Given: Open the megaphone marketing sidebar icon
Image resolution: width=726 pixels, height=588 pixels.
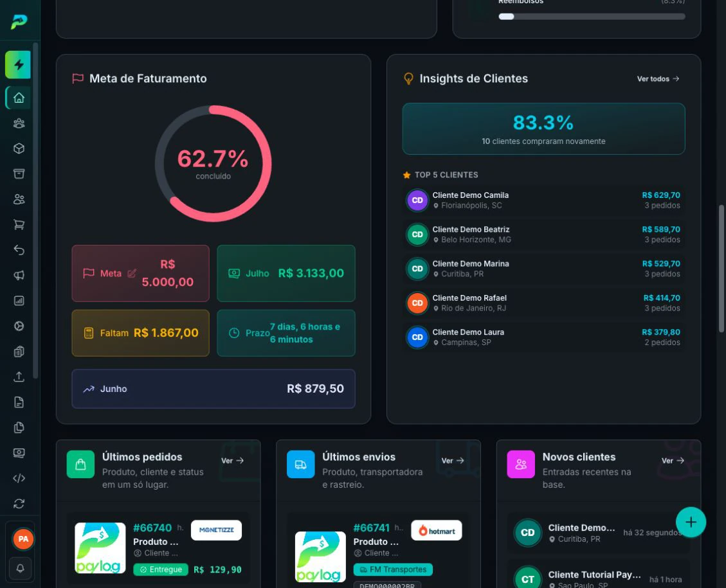Looking at the screenshot, I should tap(19, 275).
